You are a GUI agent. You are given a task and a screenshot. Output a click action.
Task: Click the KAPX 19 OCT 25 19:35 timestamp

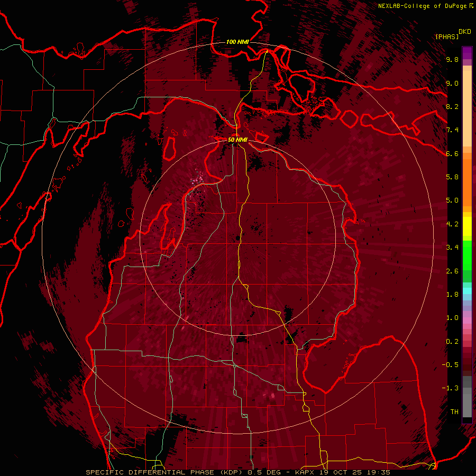click(342, 472)
